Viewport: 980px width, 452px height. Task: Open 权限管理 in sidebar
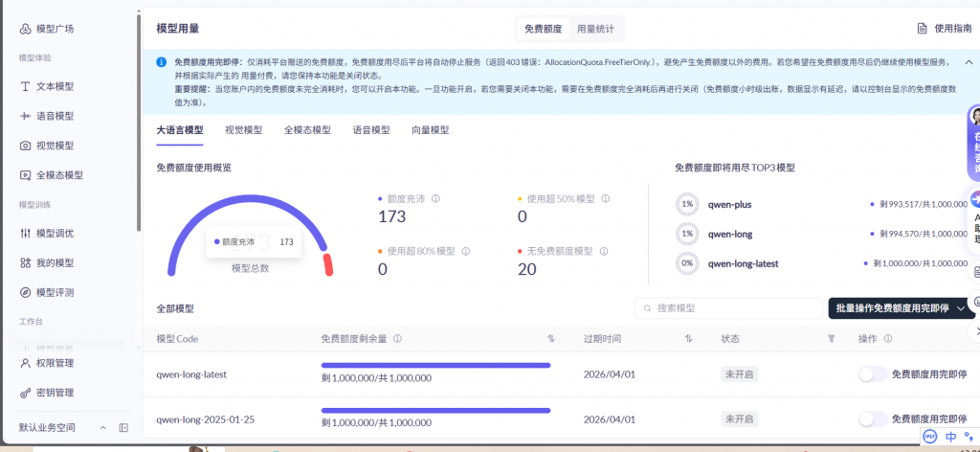pyautogui.click(x=48, y=363)
